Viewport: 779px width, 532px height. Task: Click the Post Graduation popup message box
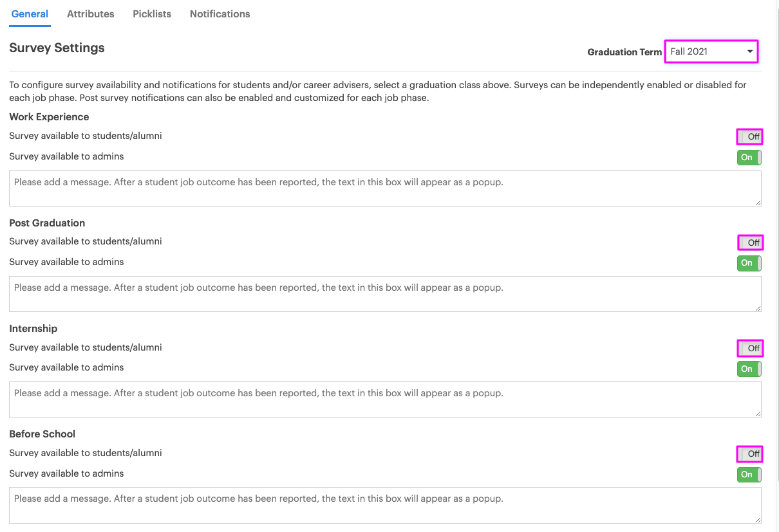tap(385, 294)
